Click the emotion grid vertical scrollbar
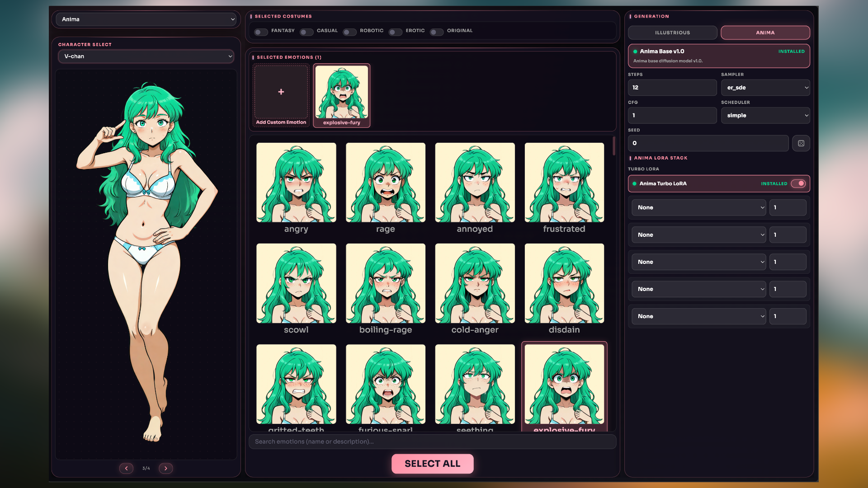Screen dimensions: 868x488 614,146
